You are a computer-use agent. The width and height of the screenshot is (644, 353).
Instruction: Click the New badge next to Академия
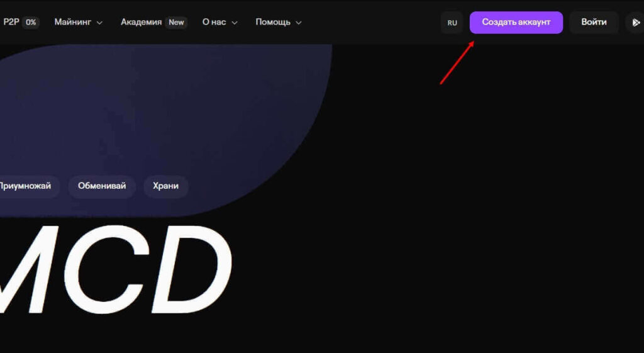[x=176, y=22]
